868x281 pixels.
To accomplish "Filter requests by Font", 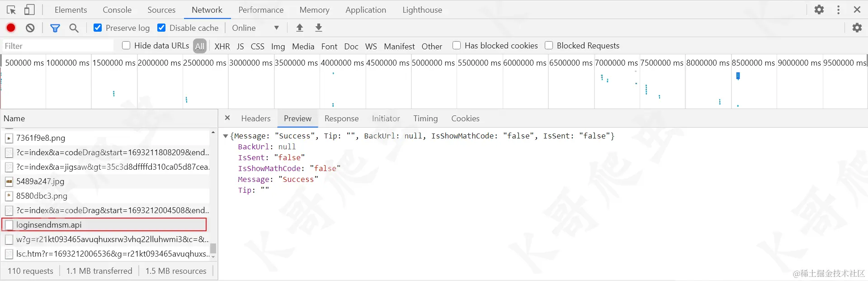I will [x=329, y=46].
